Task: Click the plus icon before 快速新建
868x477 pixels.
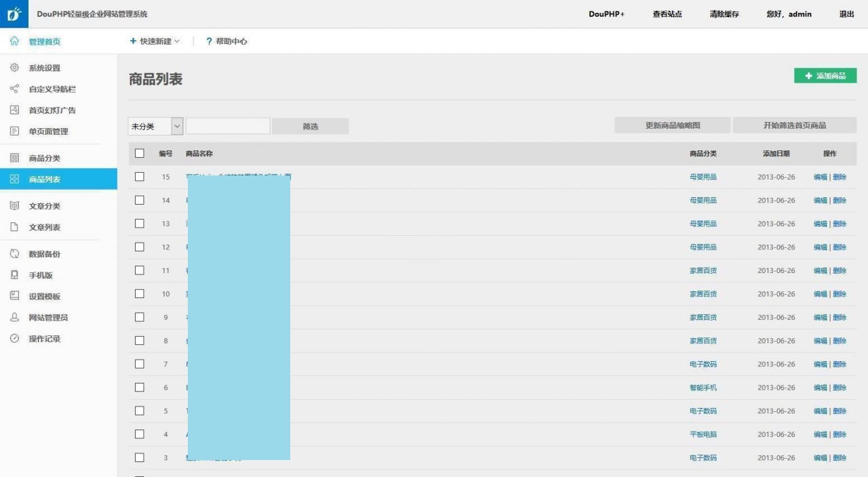Action: click(x=133, y=41)
